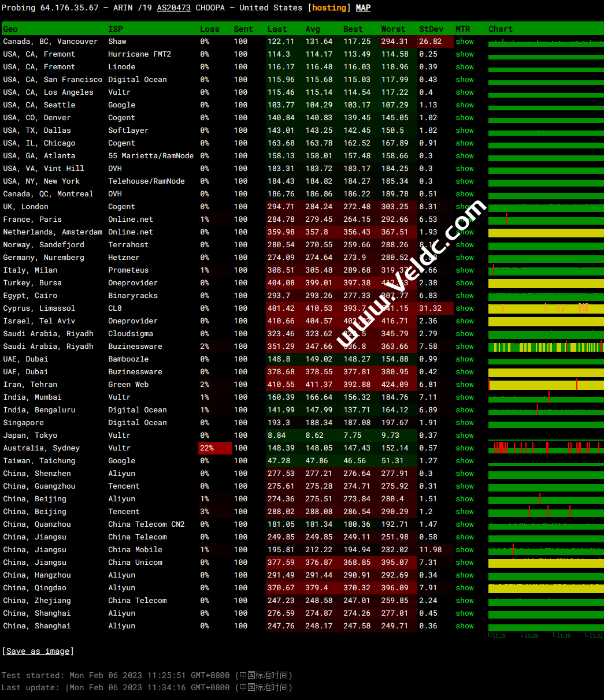Show MTR for Australia Sydney Vultr

coord(464,448)
